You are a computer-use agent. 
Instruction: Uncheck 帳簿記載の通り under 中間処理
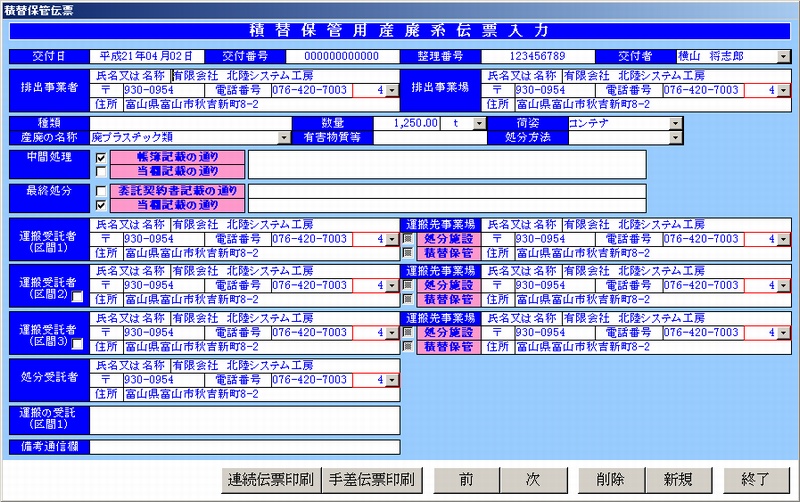click(x=101, y=158)
